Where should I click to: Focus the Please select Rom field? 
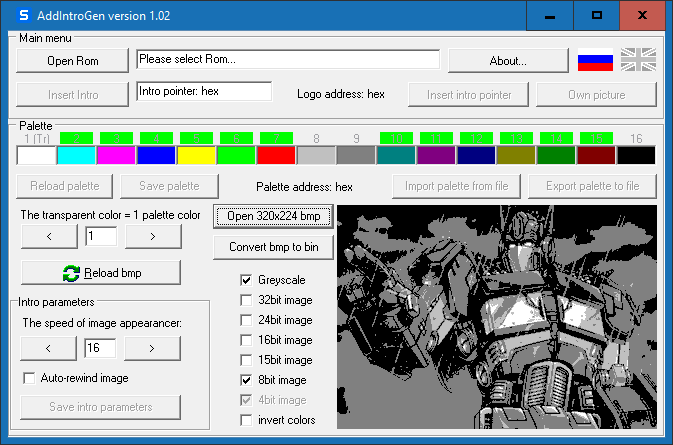288,59
